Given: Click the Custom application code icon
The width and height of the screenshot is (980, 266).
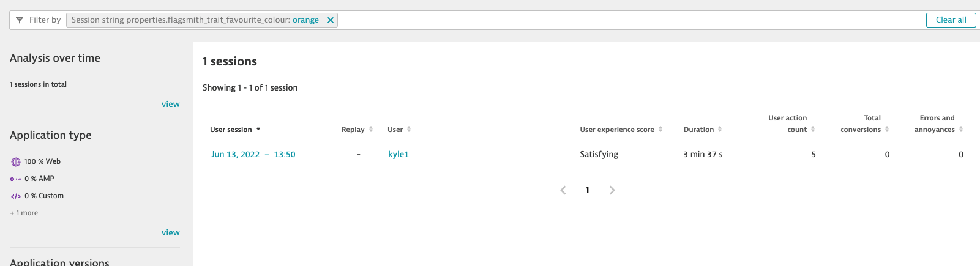Looking at the screenshot, I should (16, 196).
